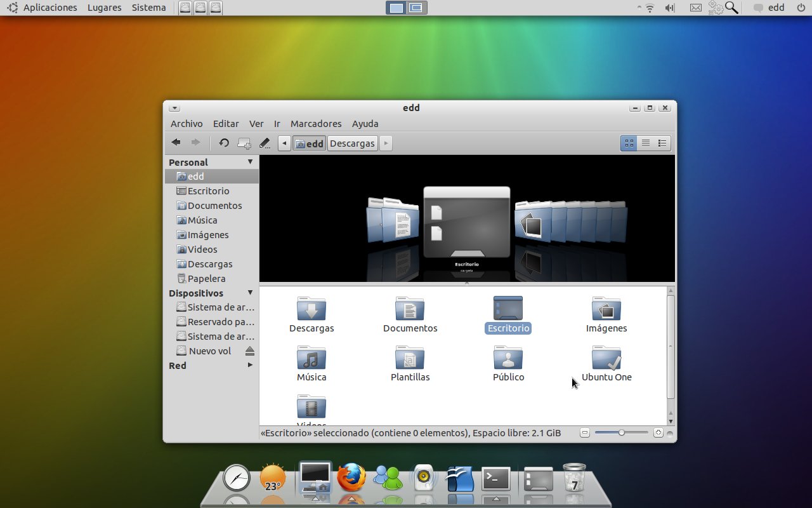Open the volume indicator in panel
Image resolution: width=812 pixels, height=508 pixels.
point(669,8)
